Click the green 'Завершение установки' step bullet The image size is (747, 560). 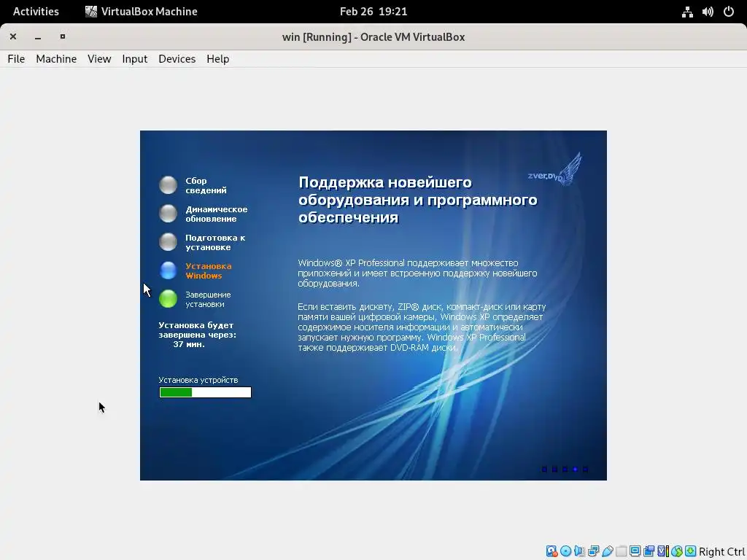pyautogui.click(x=169, y=299)
